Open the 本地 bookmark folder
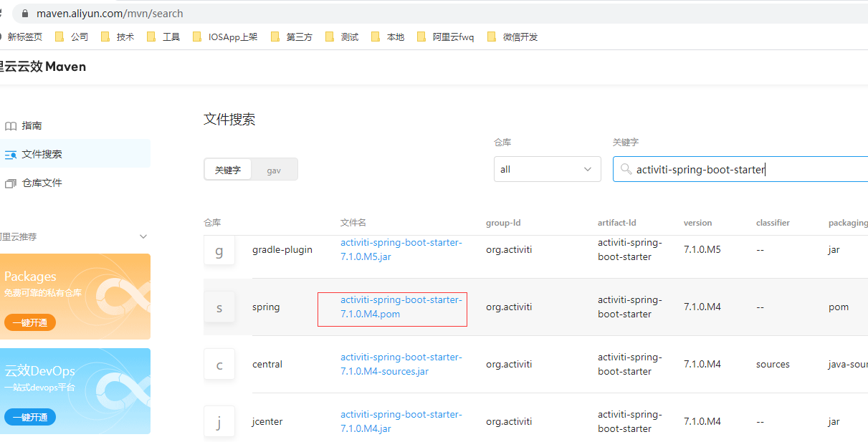Screen dimensions: 868x442 (x=388, y=37)
